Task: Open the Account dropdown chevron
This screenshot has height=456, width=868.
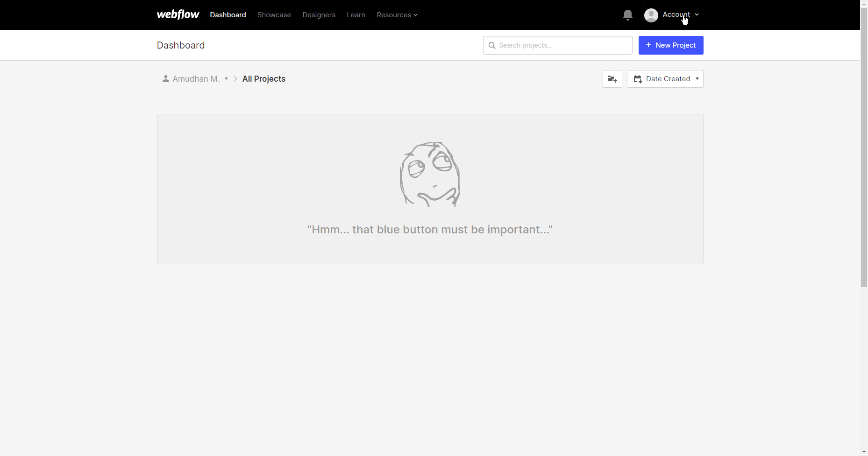Action: click(697, 14)
